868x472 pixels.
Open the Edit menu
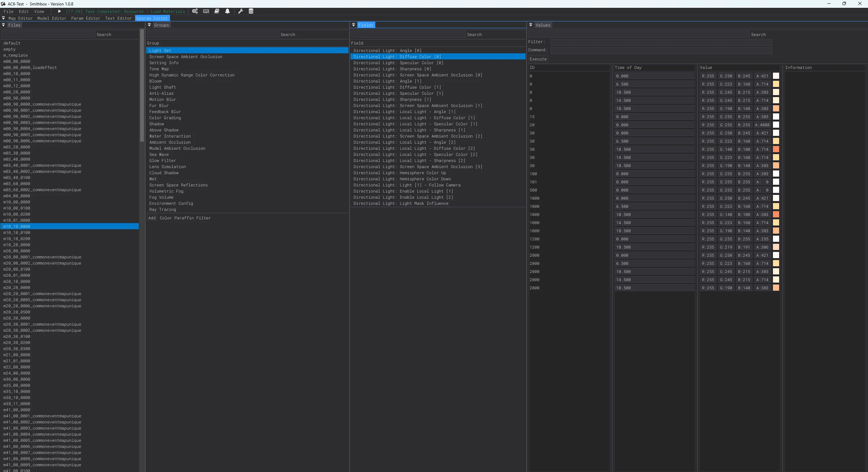(24, 11)
